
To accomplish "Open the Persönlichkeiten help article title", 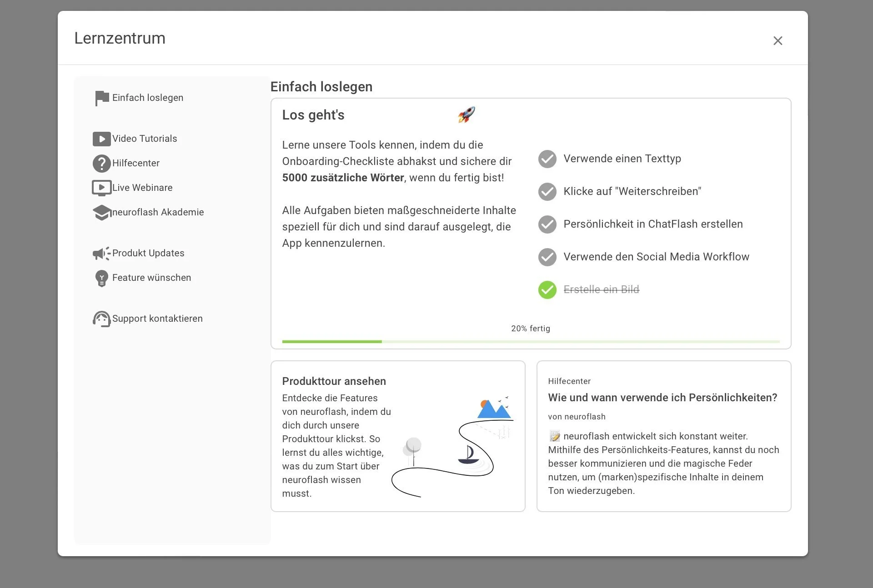I will click(x=662, y=398).
